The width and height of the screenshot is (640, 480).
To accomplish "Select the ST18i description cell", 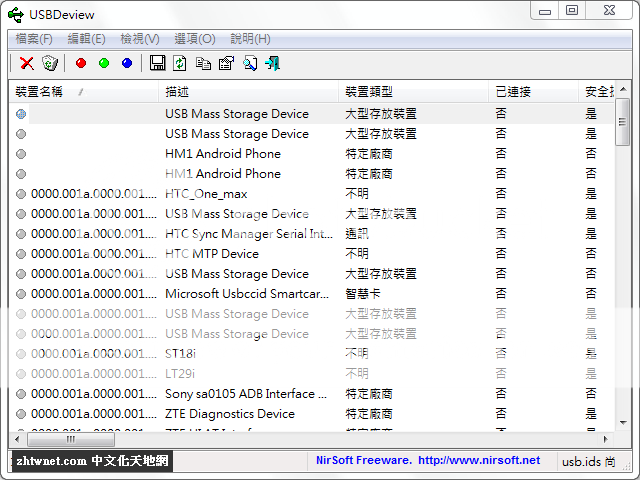I will click(180, 354).
